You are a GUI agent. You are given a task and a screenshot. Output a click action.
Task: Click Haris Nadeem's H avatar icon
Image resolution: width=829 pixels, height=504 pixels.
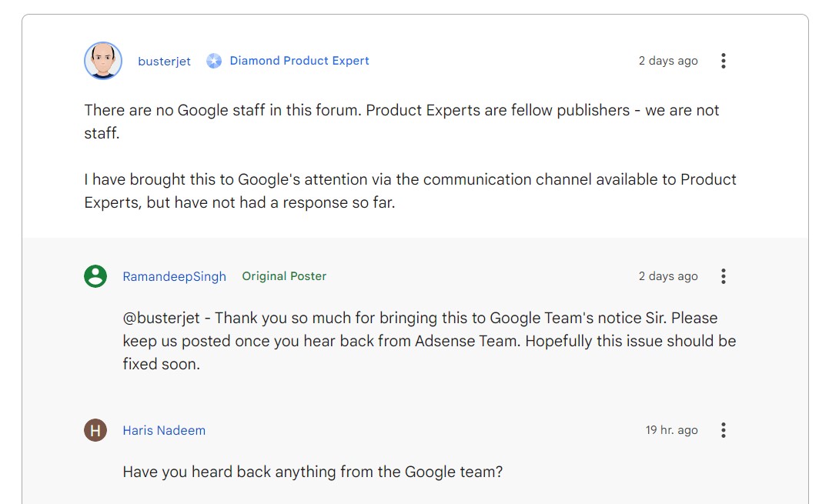click(95, 430)
